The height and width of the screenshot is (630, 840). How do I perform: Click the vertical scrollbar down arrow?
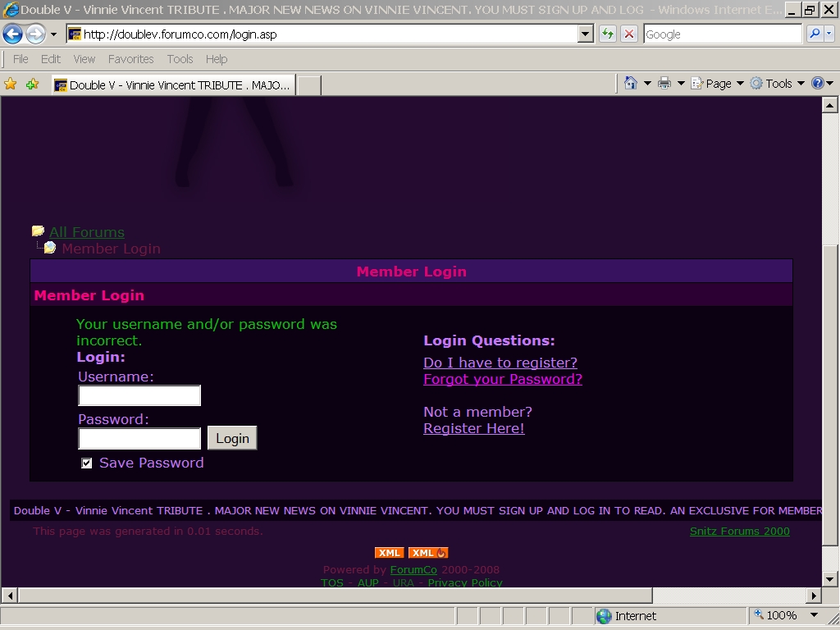(829, 578)
